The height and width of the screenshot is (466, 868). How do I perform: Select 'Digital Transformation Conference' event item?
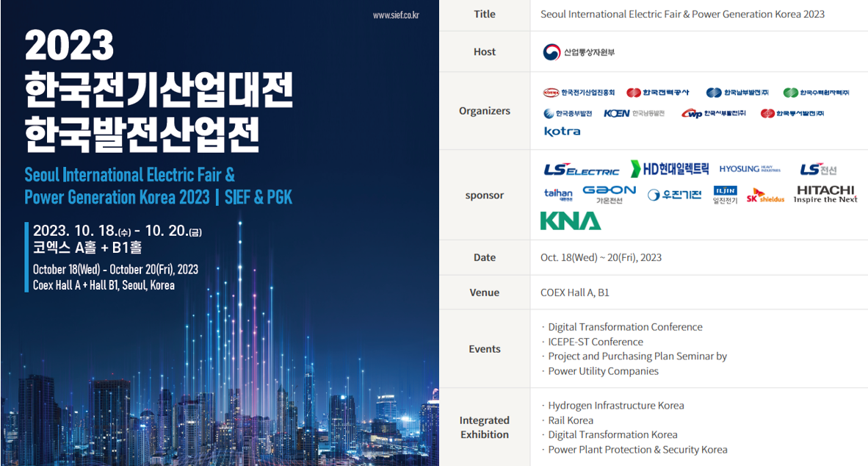(x=625, y=327)
